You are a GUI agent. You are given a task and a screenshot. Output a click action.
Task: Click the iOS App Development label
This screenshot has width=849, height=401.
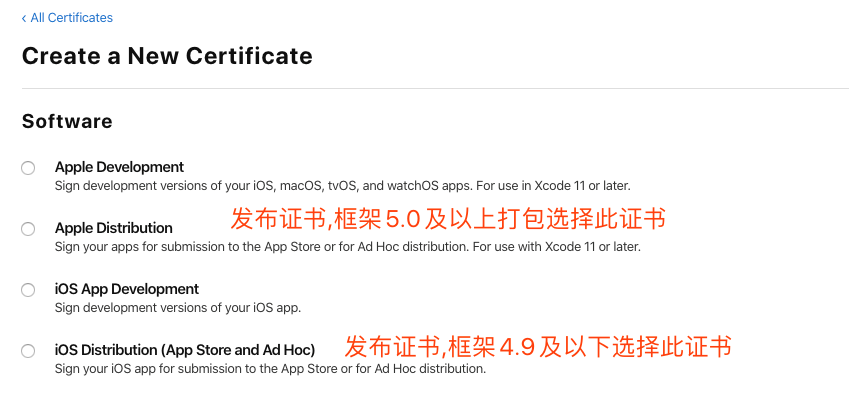pos(127,289)
